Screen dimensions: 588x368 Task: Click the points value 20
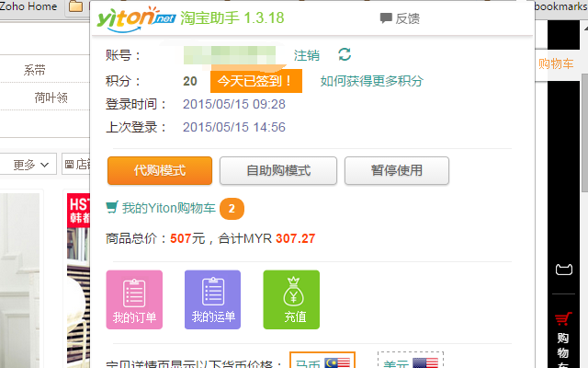tap(190, 81)
